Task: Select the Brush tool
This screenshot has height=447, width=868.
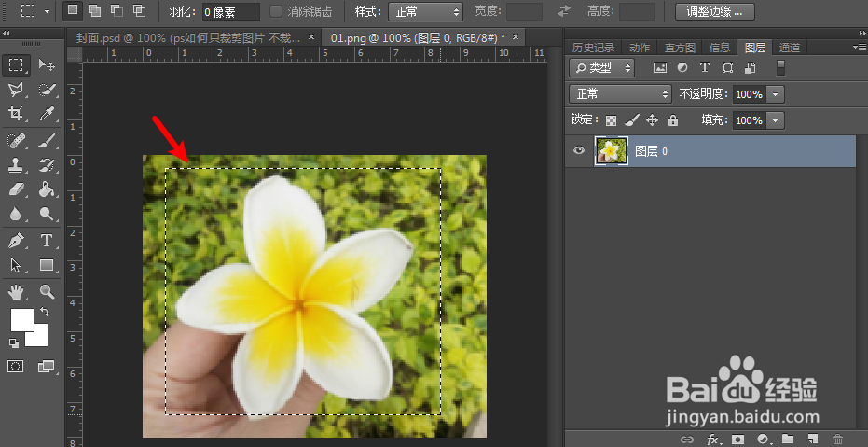Action: (47, 141)
